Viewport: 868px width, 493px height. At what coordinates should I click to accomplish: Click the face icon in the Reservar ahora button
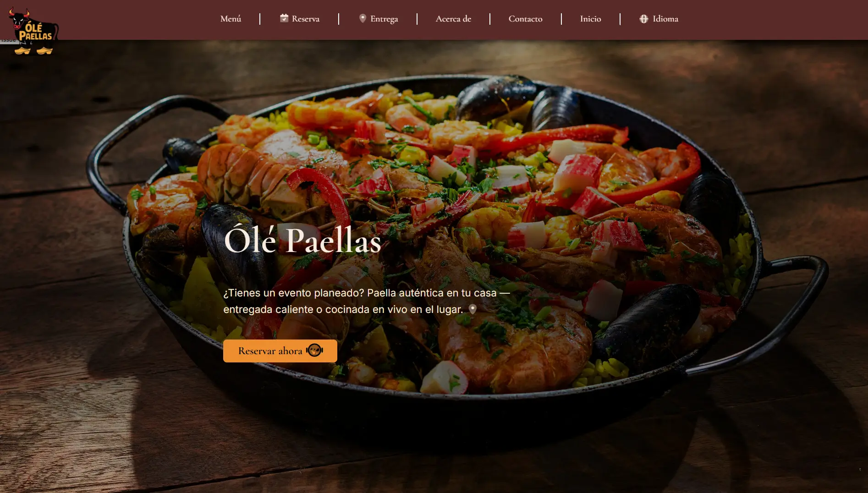[x=314, y=351]
